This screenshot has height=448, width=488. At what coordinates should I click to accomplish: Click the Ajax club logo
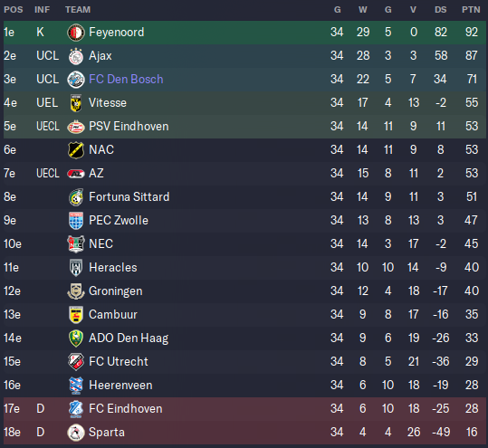tap(76, 56)
